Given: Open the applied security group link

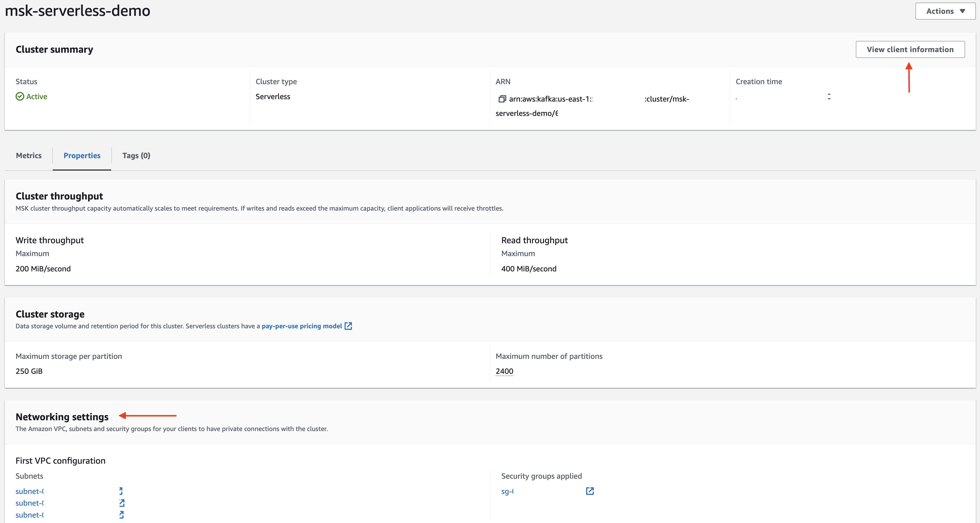Looking at the screenshot, I should click(x=507, y=492).
